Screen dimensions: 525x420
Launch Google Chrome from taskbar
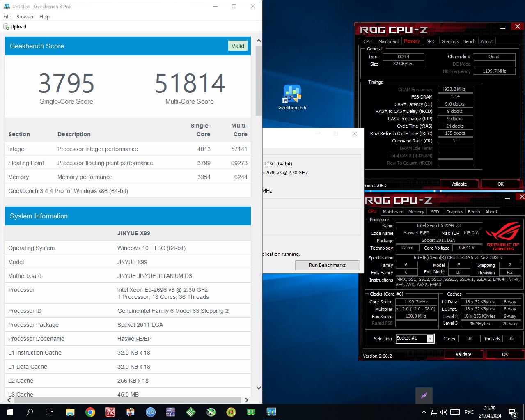(x=90, y=412)
